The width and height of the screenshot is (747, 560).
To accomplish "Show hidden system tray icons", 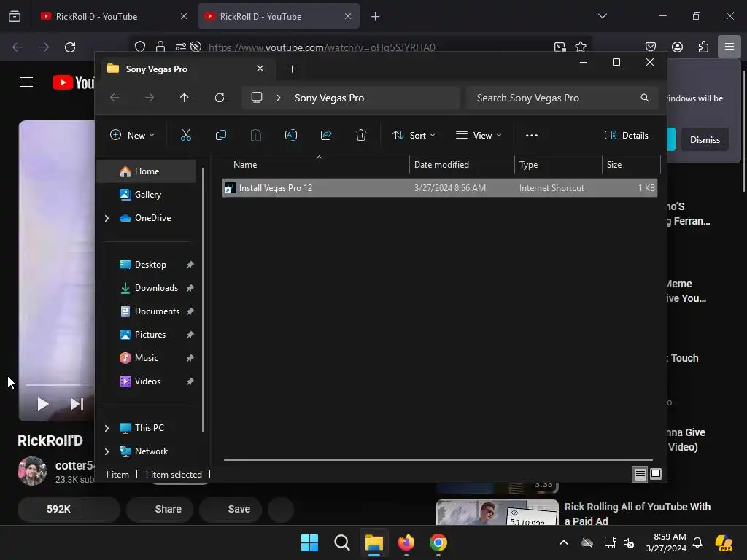I will [564, 542].
